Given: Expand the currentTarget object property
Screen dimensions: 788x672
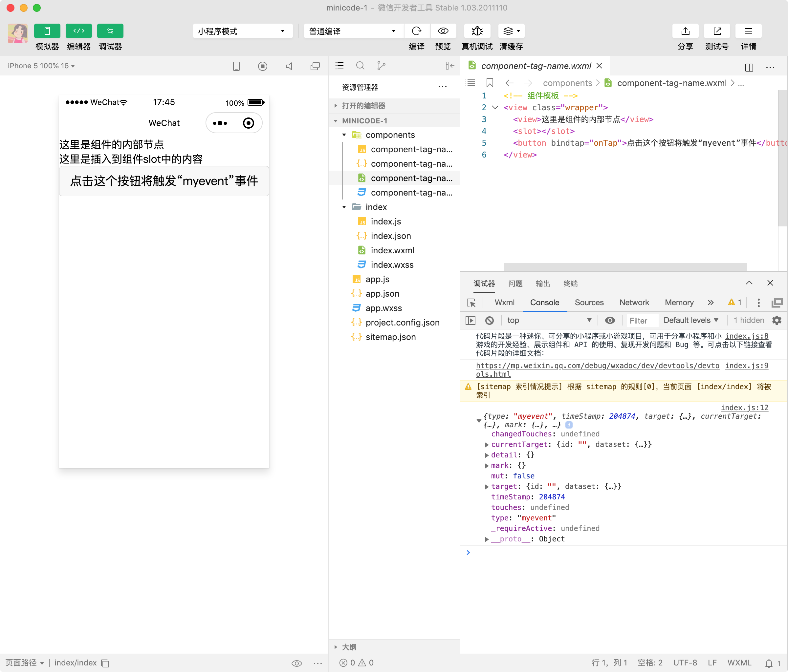Looking at the screenshot, I should (487, 444).
